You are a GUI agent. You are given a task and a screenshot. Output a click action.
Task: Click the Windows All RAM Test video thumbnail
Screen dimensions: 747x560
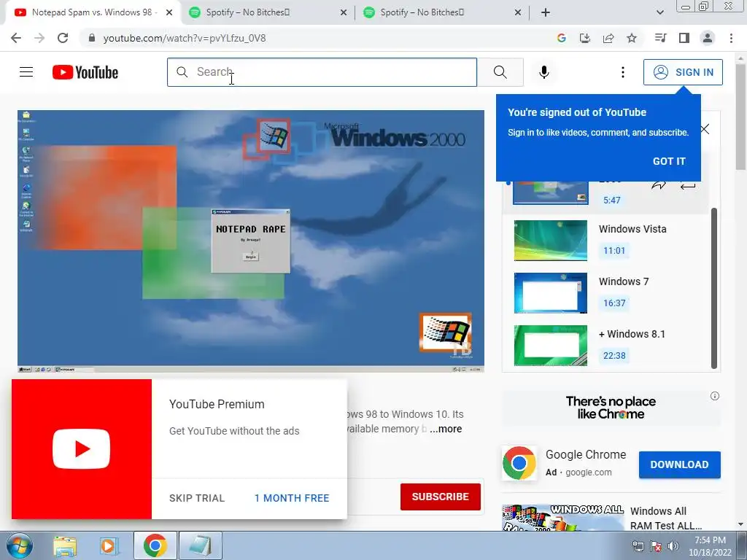[562, 518]
